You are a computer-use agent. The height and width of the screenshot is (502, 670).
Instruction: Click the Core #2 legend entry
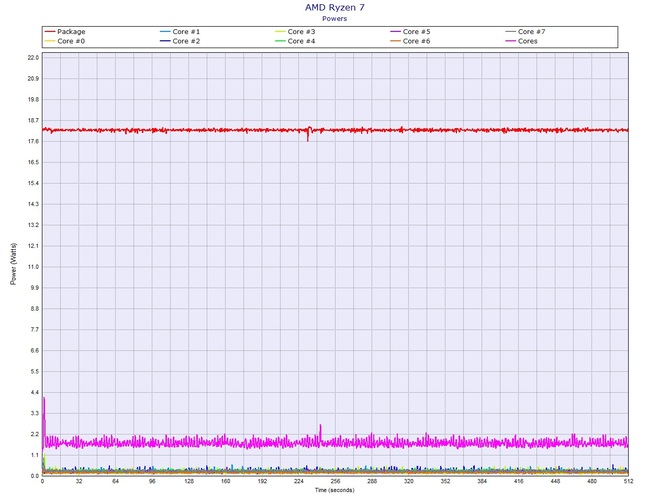[180, 41]
